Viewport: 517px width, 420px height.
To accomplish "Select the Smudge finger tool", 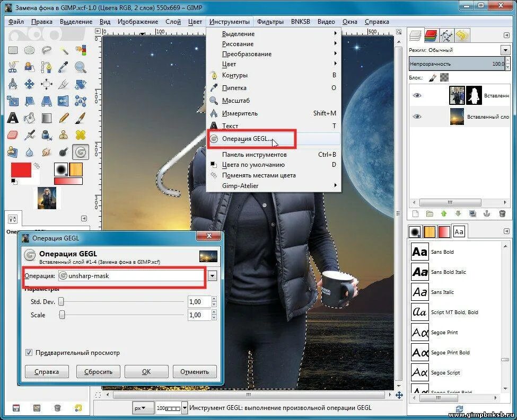I will (47, 152).
